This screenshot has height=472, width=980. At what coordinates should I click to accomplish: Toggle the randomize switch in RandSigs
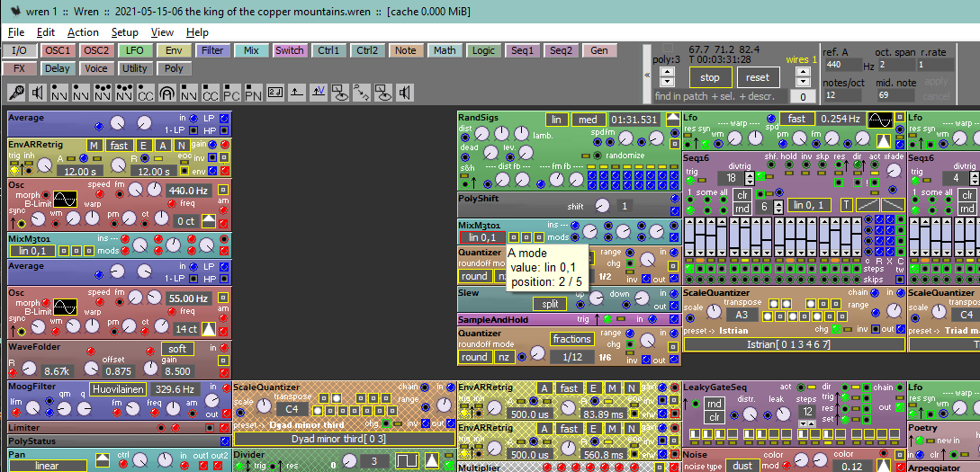(x=587, y=155)
